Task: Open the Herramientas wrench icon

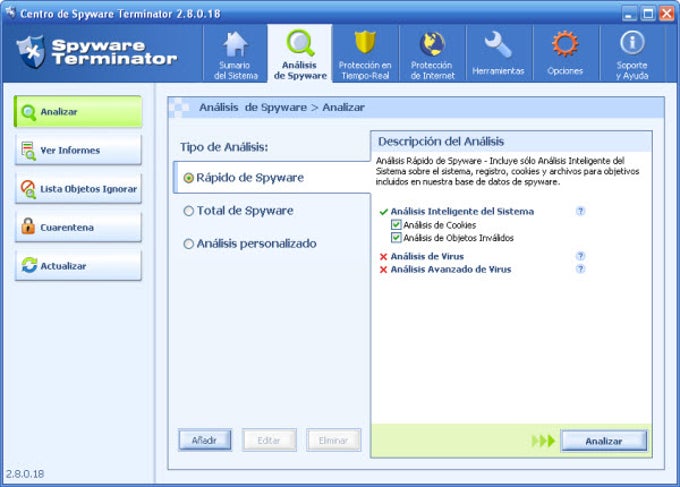Action: 498,45
